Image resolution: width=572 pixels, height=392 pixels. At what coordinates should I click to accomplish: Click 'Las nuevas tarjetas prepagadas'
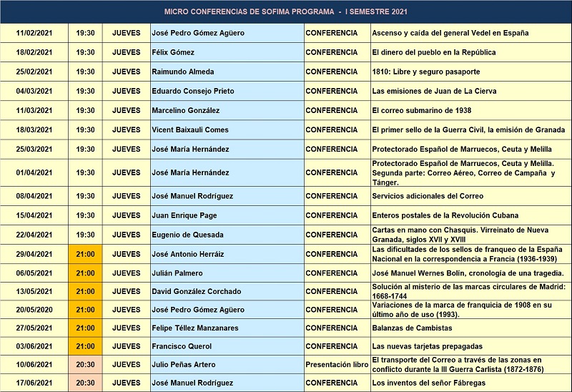click(427, 346)
